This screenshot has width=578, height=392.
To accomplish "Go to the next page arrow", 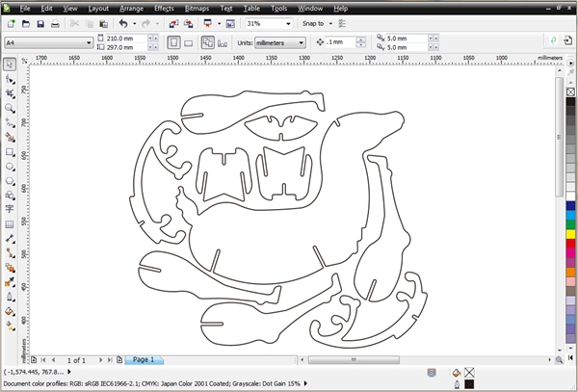I will pyautogui.click(x=100, y=360).
